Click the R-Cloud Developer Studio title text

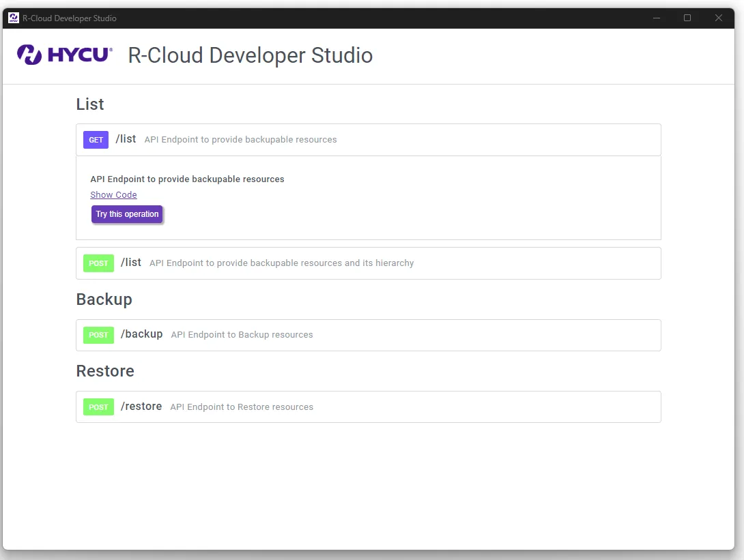[x=251, y=55]
